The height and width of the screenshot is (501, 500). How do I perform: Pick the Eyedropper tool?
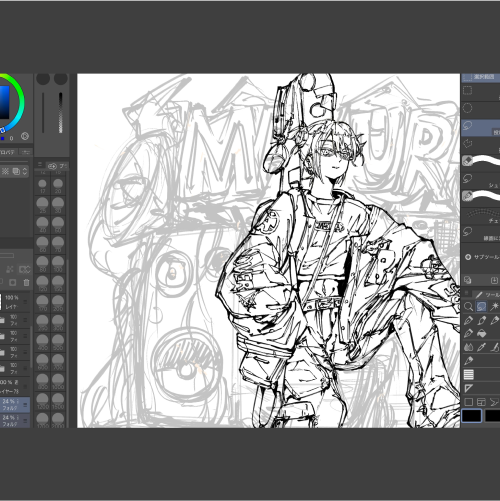(481, 347)
